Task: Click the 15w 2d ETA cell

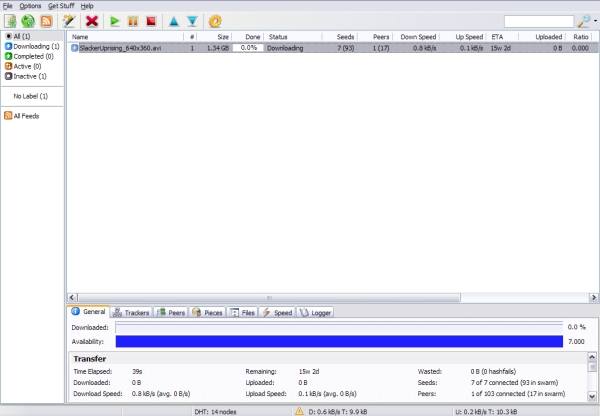Action: pyautogui.click(x=501, y=48)
